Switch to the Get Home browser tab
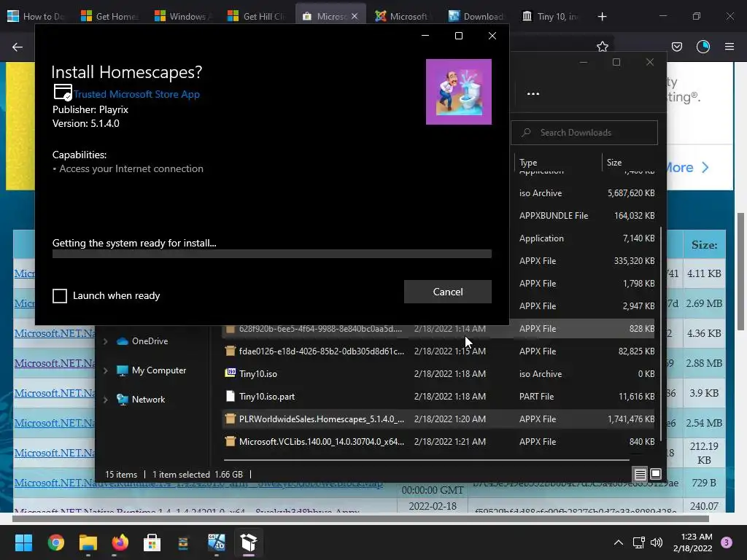This screenshot has height=560, width=747. [x=110, y=16]
